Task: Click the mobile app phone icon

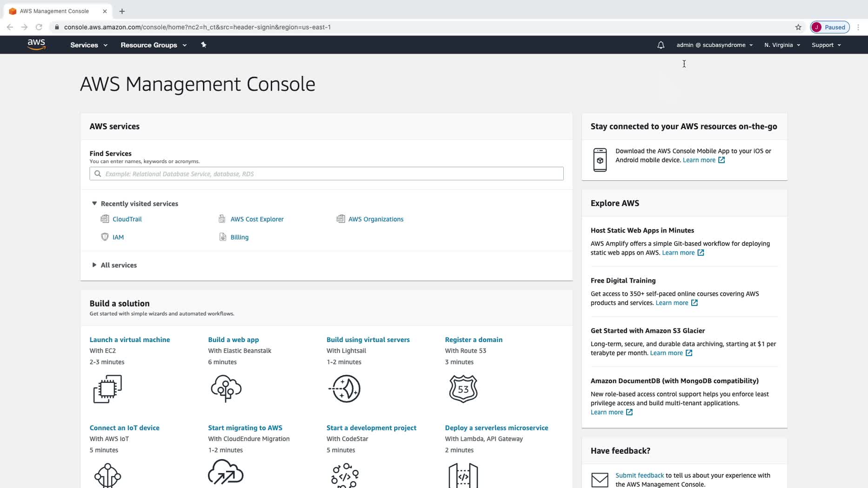Action: pyautogui.click(x=600, y=160)
